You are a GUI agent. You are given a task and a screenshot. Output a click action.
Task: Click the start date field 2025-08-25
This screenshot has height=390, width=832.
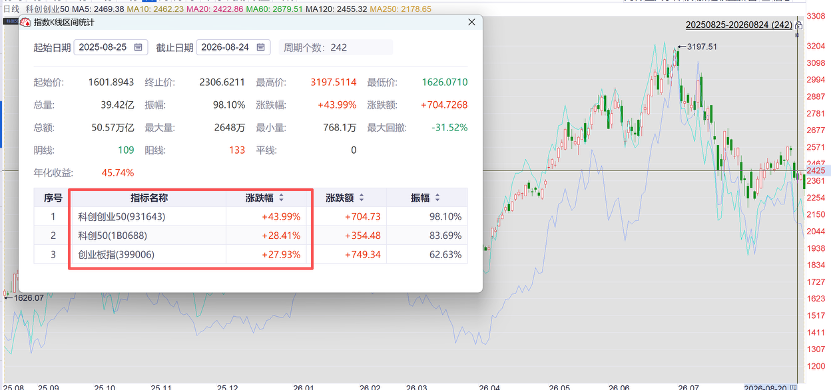click(x=111, y=47)
